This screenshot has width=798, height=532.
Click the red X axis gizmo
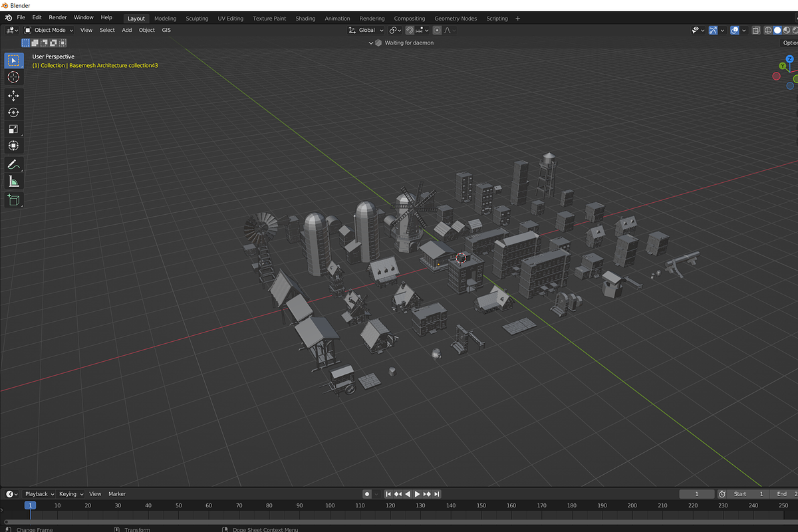(x=776, y=76)
